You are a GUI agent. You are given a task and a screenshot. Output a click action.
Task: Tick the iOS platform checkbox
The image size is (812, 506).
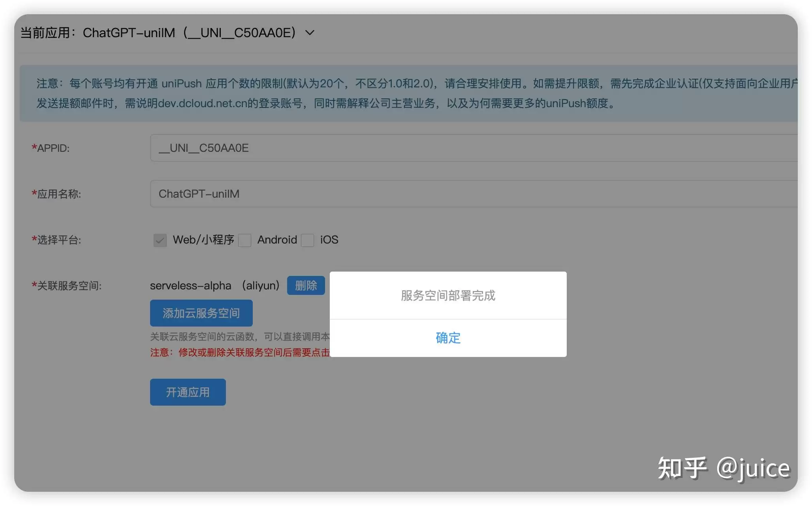(x=308, y=240)
